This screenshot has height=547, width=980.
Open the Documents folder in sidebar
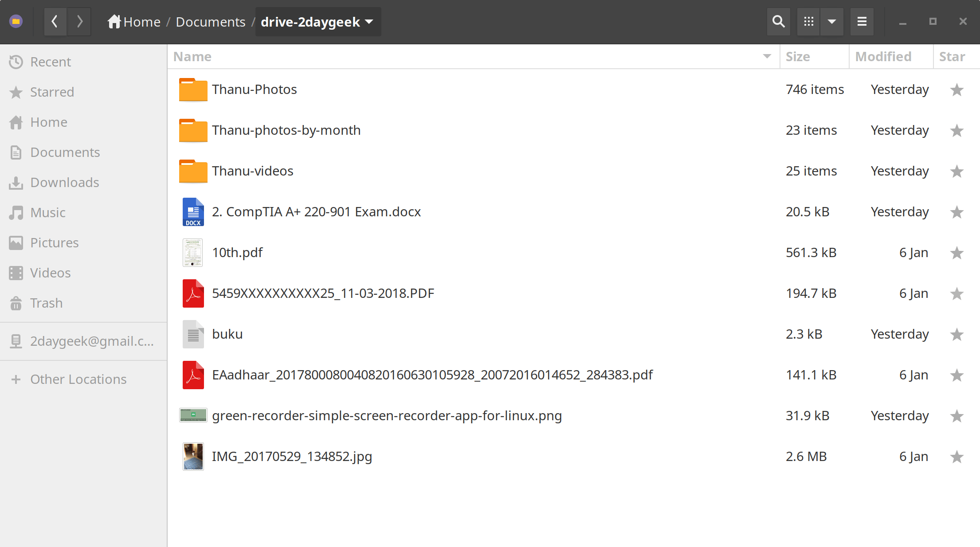65,152
